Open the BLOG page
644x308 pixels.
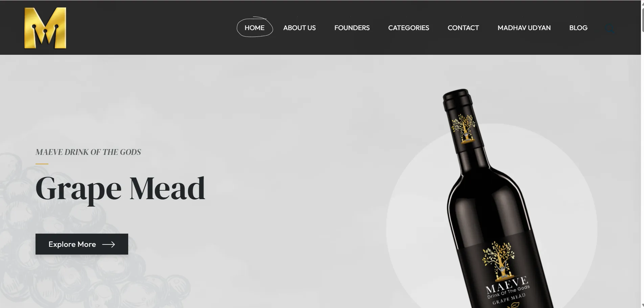(x=578, y=28)
